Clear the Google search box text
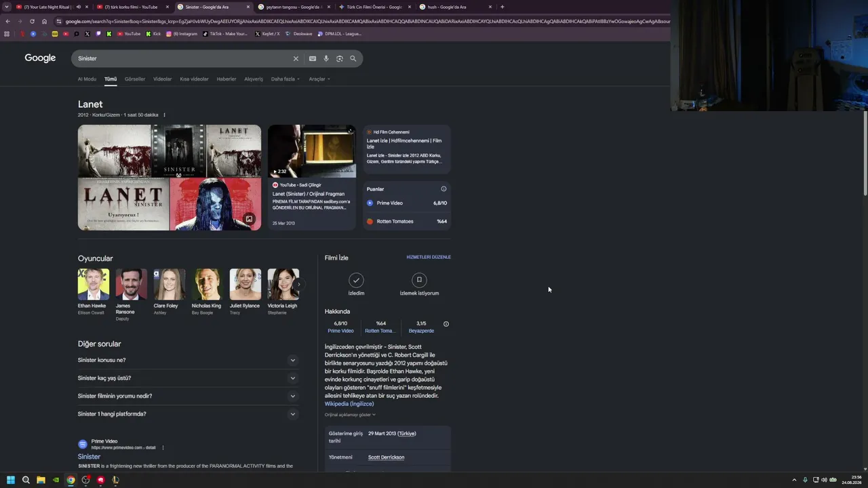Screen dimensions: 868x488 pyautogui.click(x=296, y=58)
